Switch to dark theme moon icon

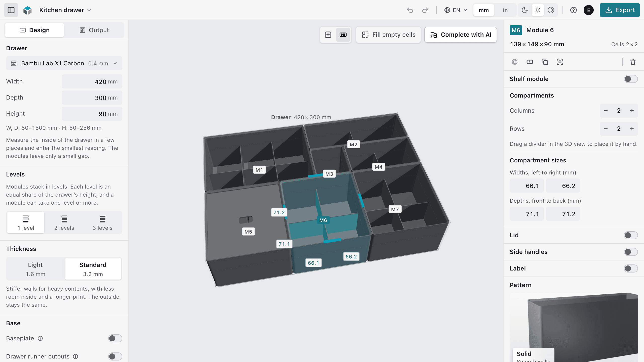(x=525, y=10)
